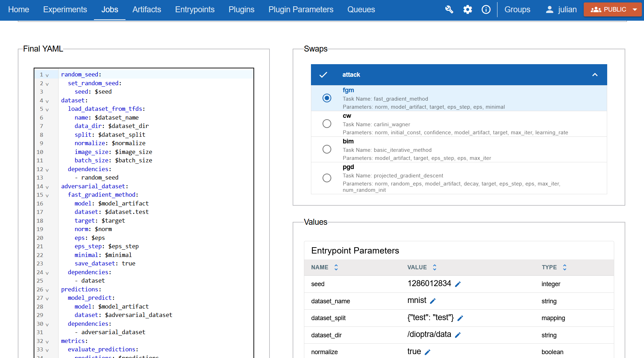
Task: Click the mnist dataset_name value
Action: click(417, 300)
